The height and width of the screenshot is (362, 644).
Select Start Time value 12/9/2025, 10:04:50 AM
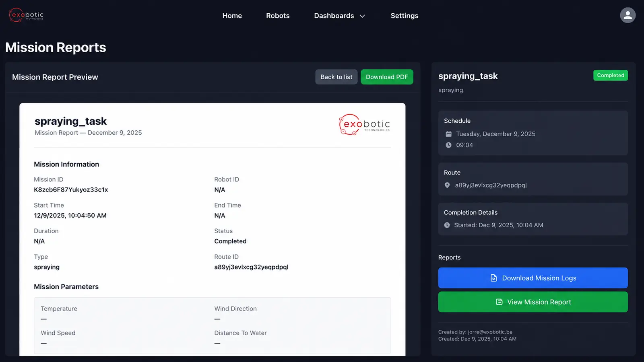(70, 216)
